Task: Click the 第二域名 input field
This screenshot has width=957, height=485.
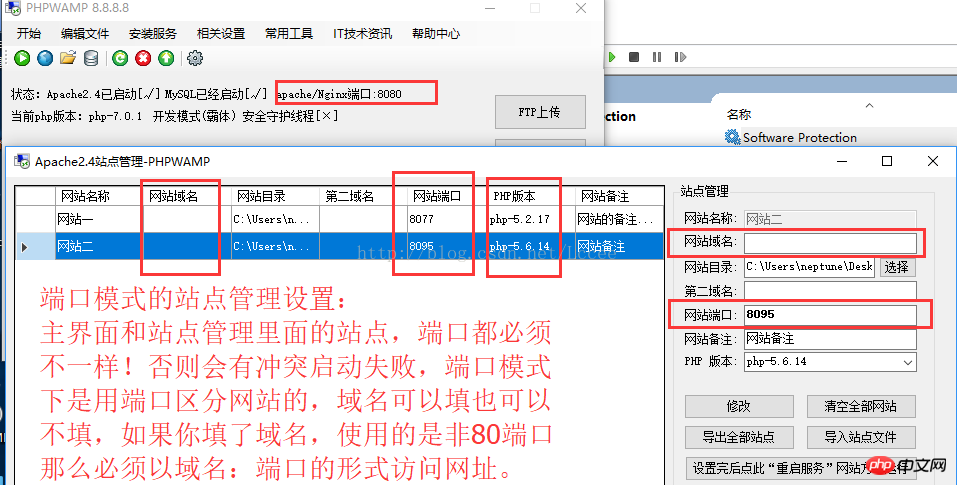Action: tap(830, 291)
